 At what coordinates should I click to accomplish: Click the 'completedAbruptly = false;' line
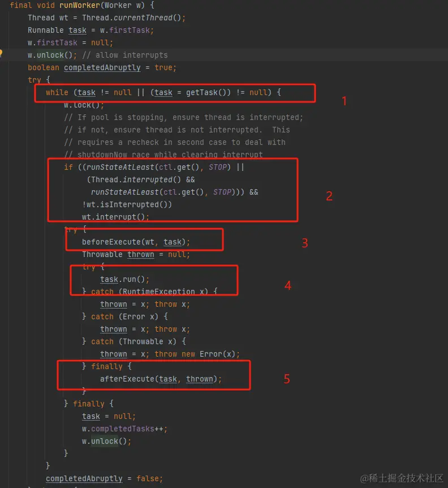[104, 478]
